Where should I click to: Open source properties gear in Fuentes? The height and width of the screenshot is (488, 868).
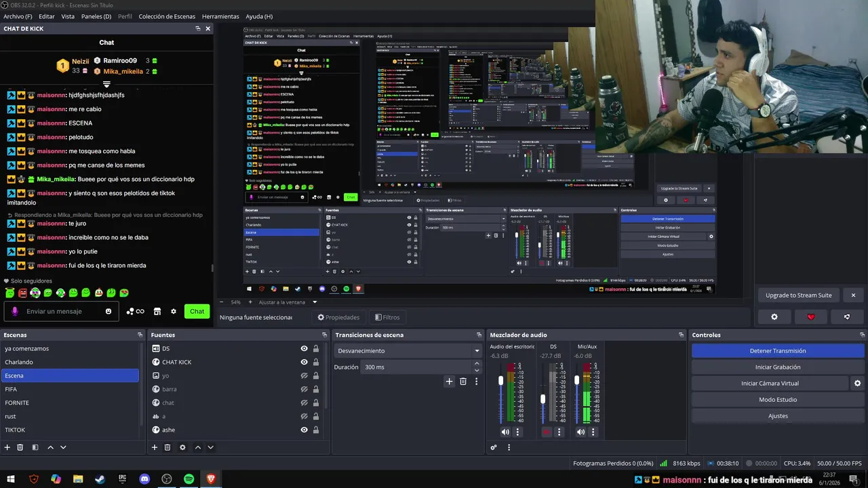[182, 447]
